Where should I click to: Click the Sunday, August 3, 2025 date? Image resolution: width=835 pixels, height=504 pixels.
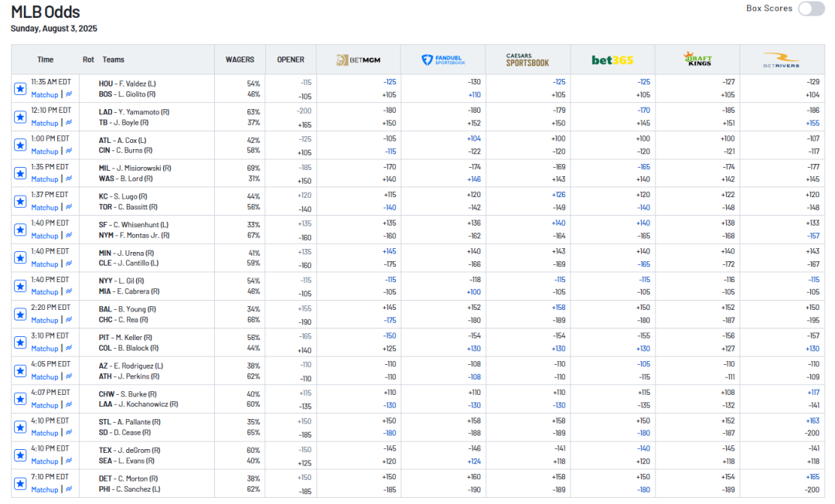click(x=54, y=29)
